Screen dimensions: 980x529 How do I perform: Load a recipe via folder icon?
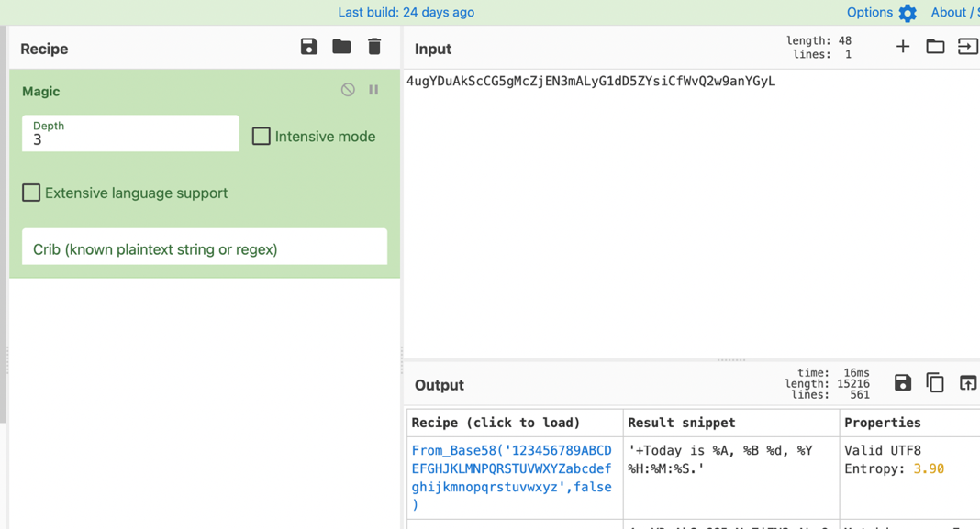[341, 47]
